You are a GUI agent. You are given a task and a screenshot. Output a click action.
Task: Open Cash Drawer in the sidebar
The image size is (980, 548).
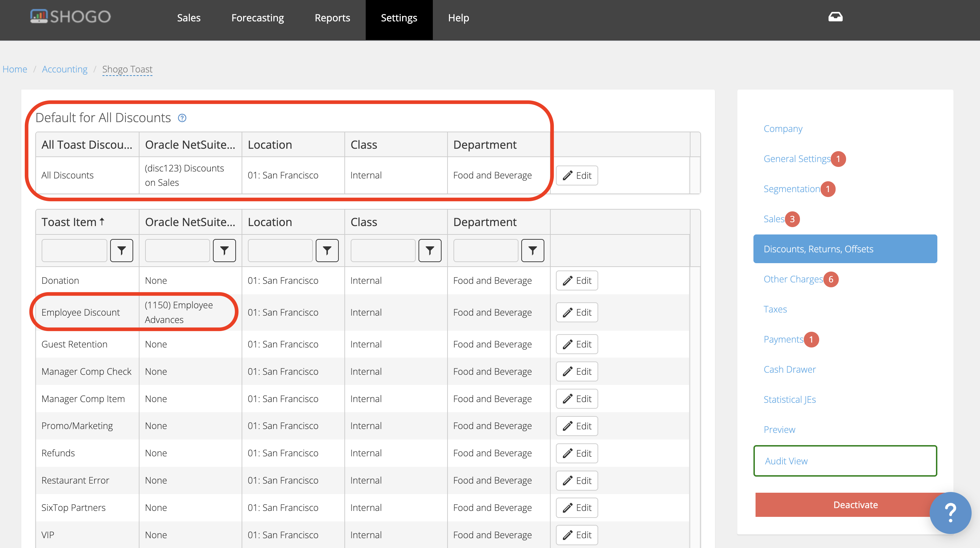click(789, 370)
